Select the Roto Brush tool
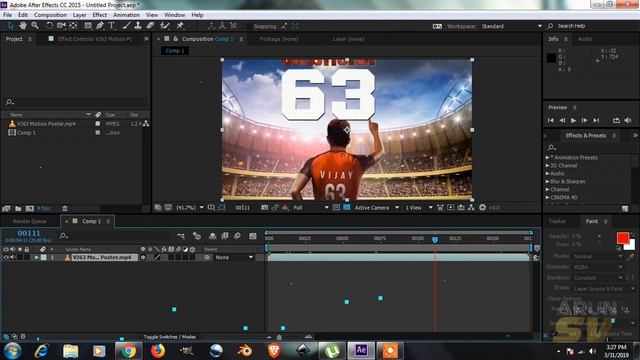 165,26
